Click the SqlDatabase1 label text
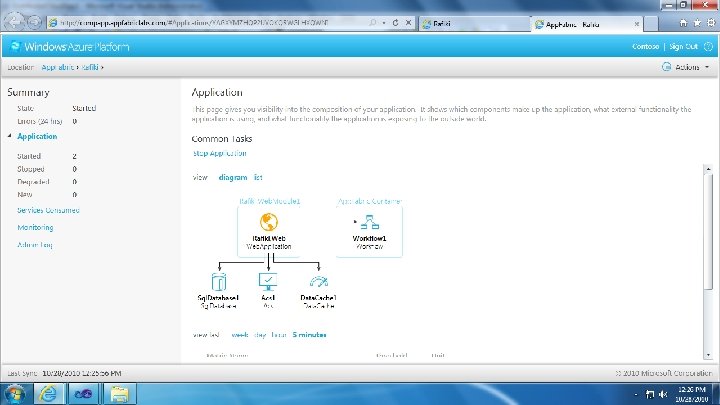The width and height of the screenshot is (720, 405). pos(218,298)
